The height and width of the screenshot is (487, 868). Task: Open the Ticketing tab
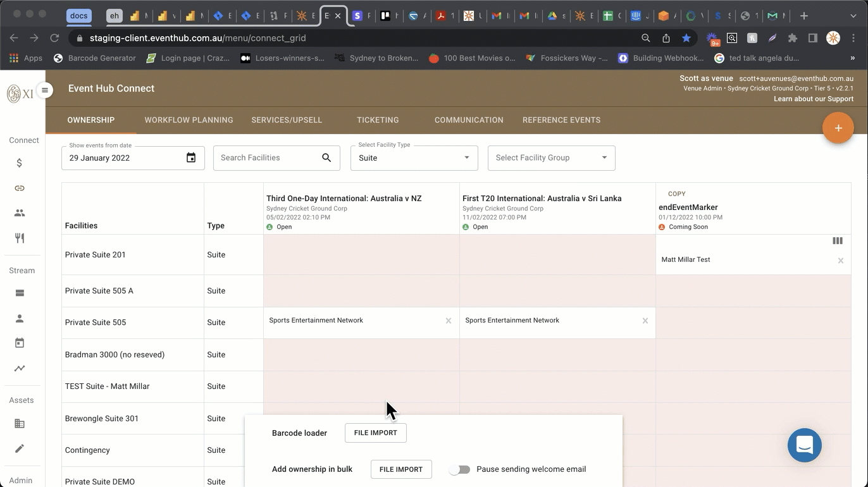(378, 120)
